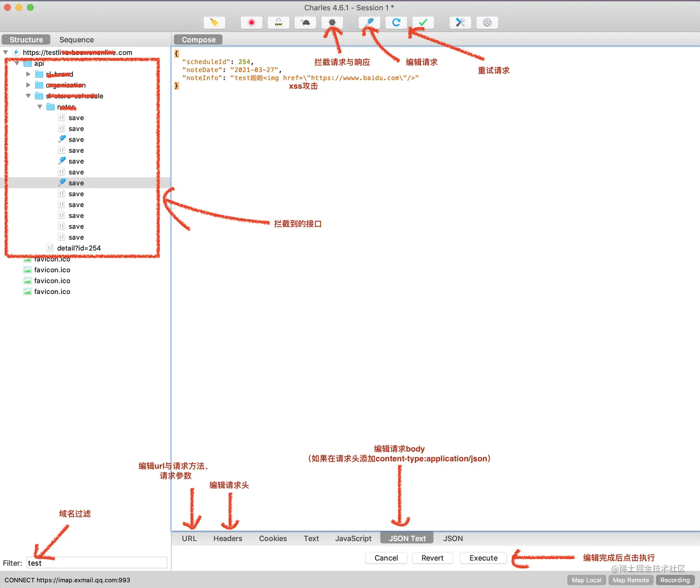Select the last save request in notes

point(76,237)
